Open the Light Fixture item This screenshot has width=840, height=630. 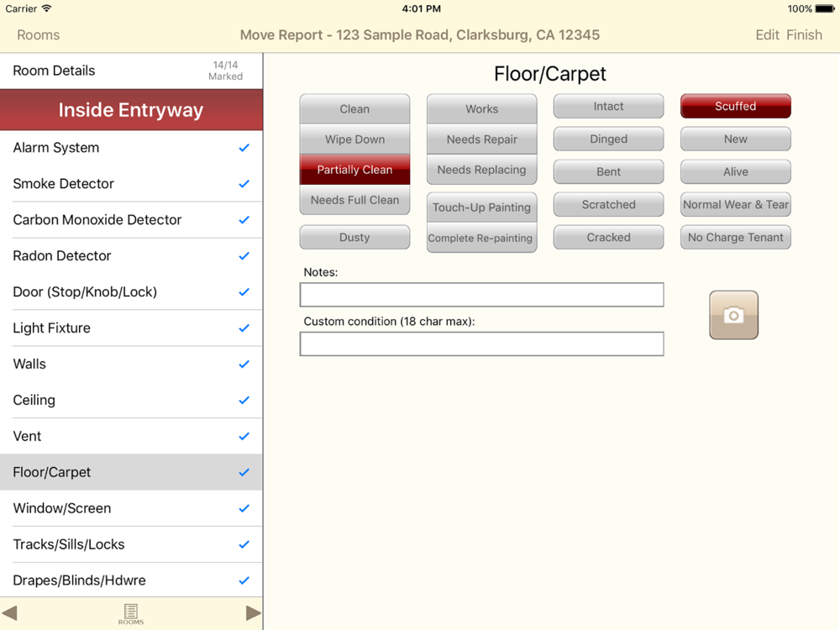pyautogui.click(x=131, y=328)
